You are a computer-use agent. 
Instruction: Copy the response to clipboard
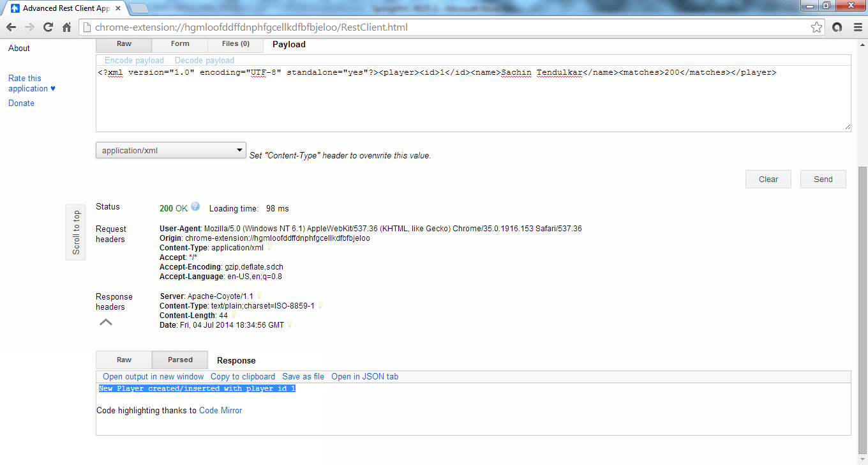(243, 376)
